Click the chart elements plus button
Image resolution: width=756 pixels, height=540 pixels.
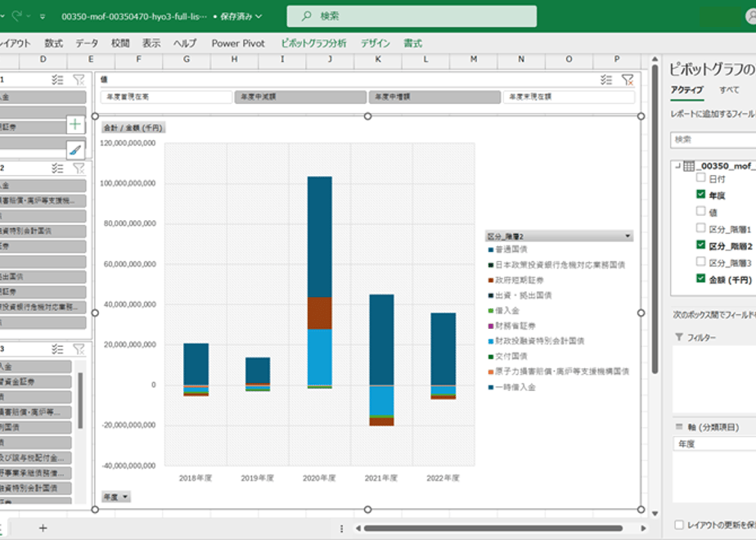[75, 125]
